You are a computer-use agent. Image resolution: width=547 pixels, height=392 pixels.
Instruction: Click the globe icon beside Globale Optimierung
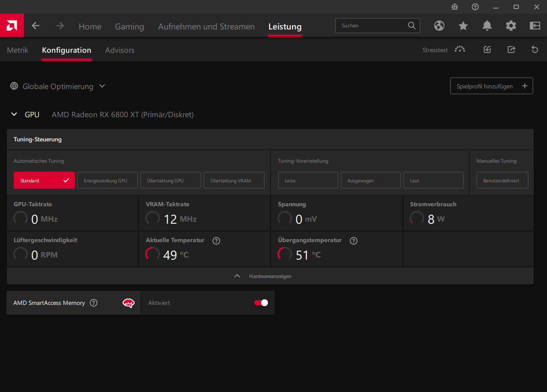pos(14,86)
